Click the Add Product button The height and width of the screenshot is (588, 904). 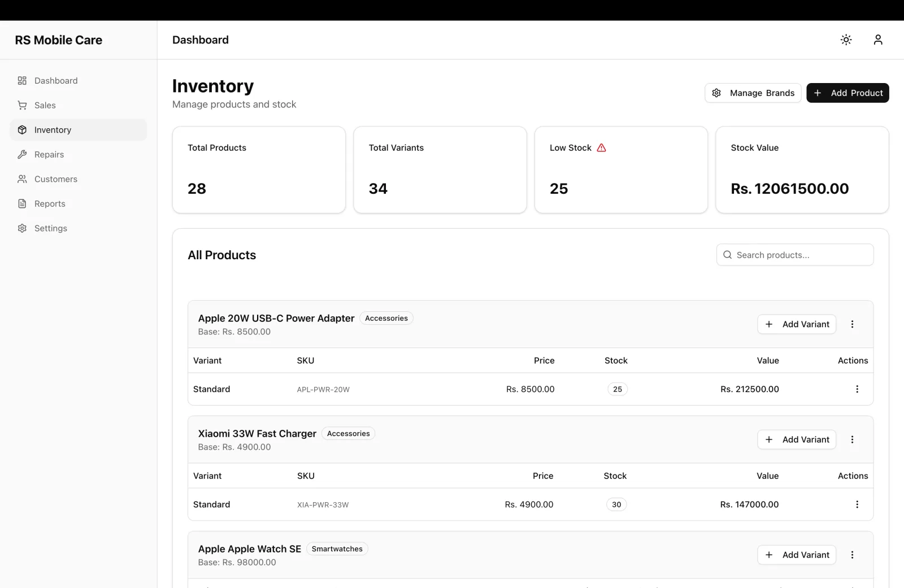coord(847,93)
